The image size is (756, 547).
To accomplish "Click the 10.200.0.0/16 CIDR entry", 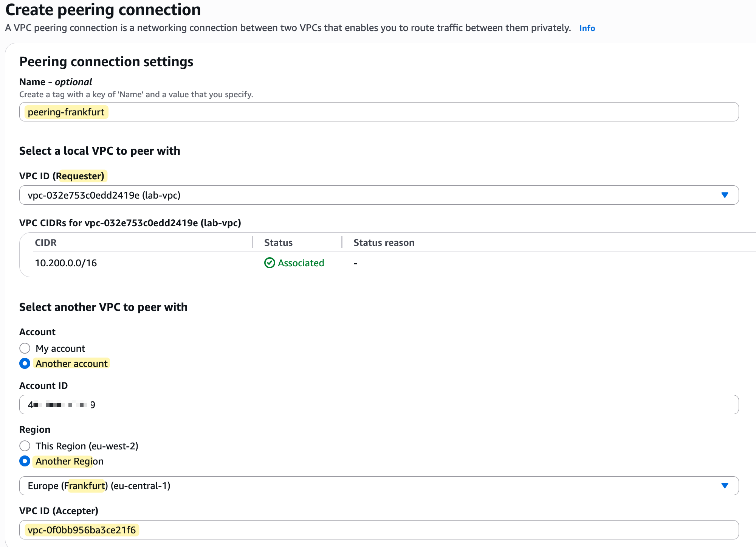I will [66, 263].
